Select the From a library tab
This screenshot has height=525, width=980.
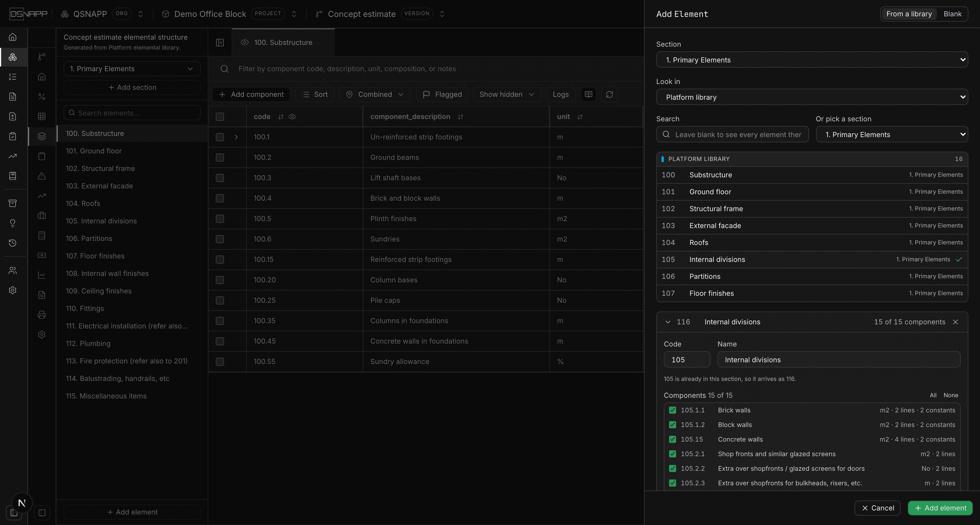(x=909, y=14)
